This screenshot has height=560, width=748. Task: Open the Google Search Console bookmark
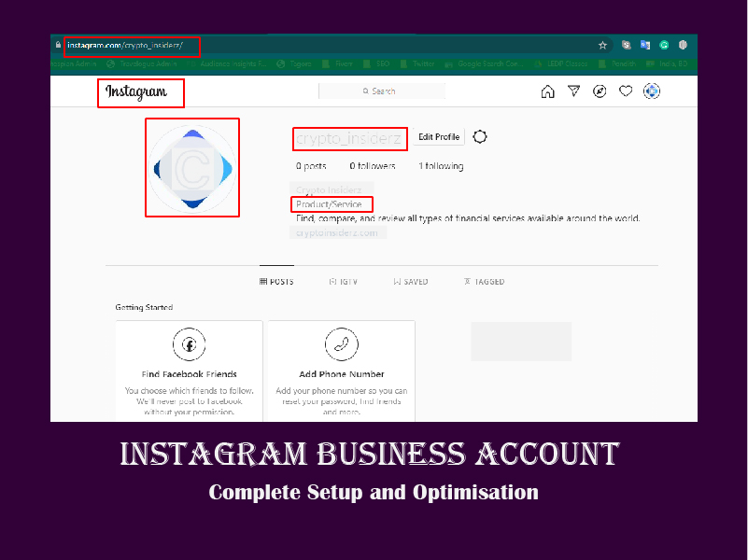484,63
